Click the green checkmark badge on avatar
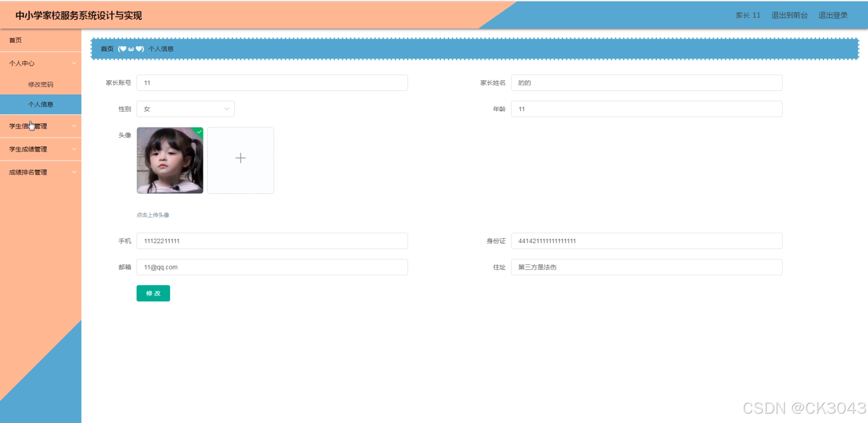The image size is (868, 423). click(199, 132)
